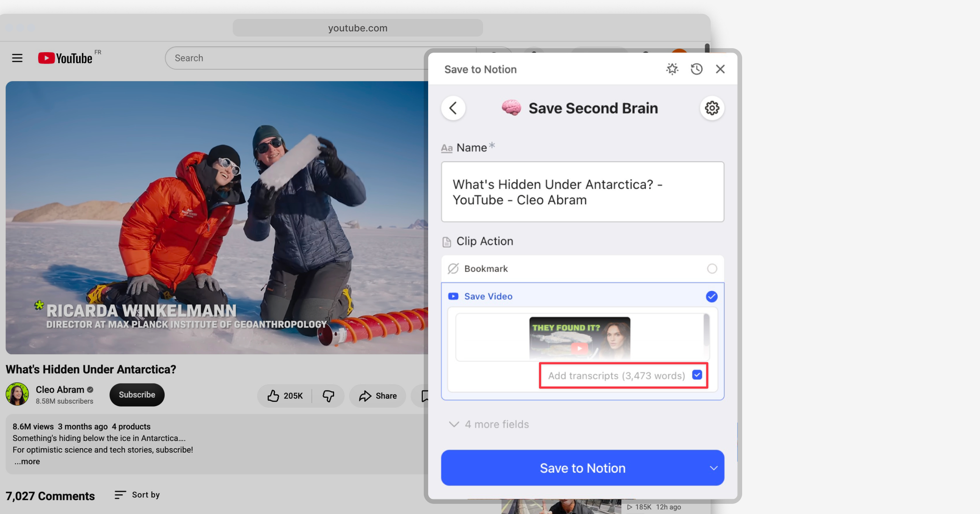Open the Save to Notion dropdown arrow
The image size is (980, 514).
coord(713,468)
